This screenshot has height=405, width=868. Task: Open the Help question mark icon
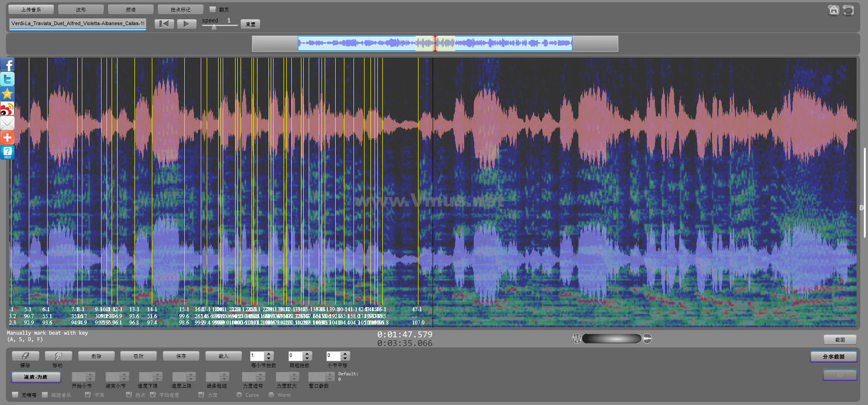[x=7, y=152]
